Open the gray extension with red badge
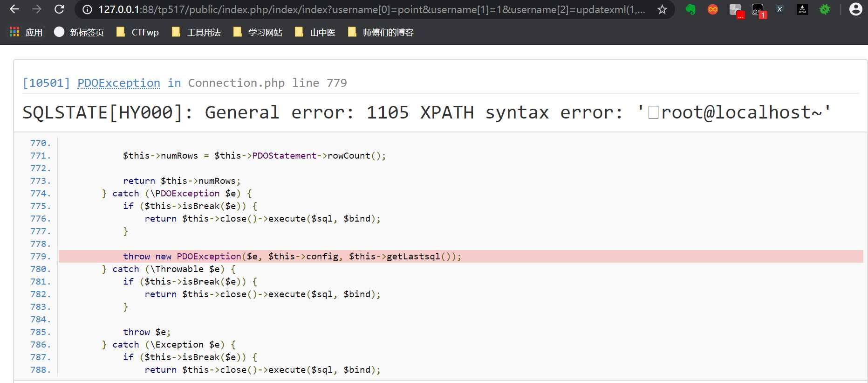The image size is (868, 383). 736,10
